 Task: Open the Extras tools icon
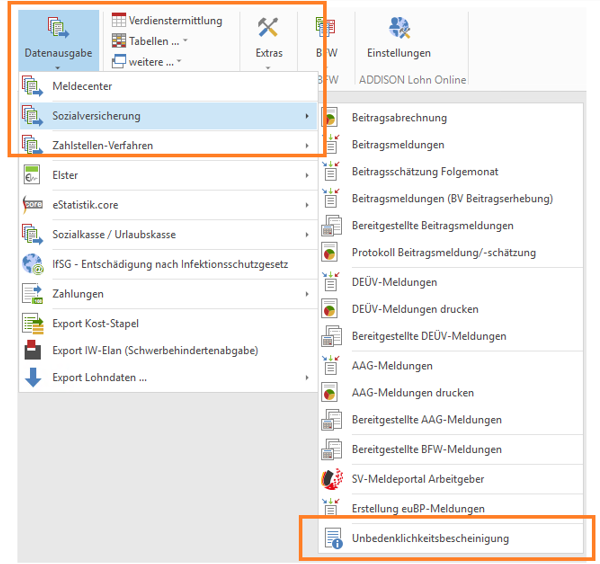(x=268, y=28)
